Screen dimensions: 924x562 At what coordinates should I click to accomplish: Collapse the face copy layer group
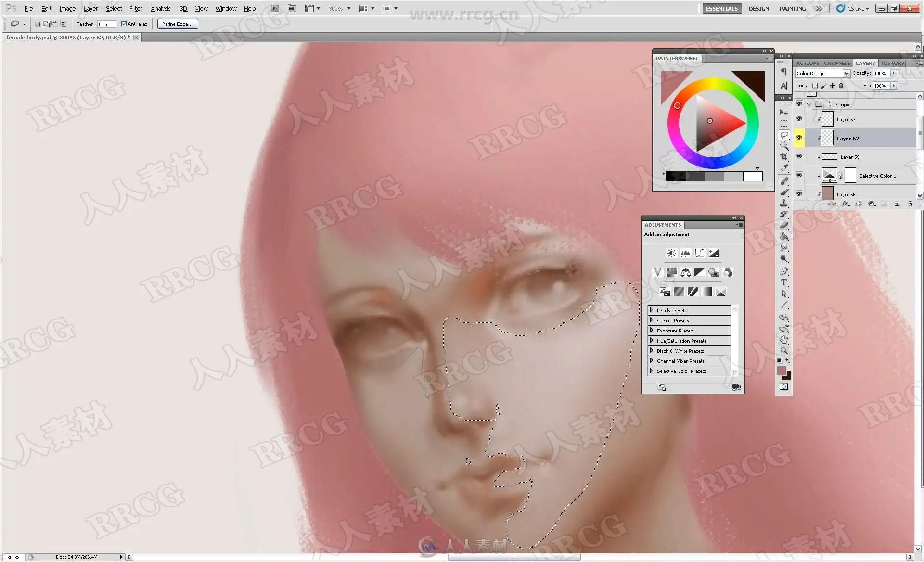pyautogui.click(x=809, y=104)
